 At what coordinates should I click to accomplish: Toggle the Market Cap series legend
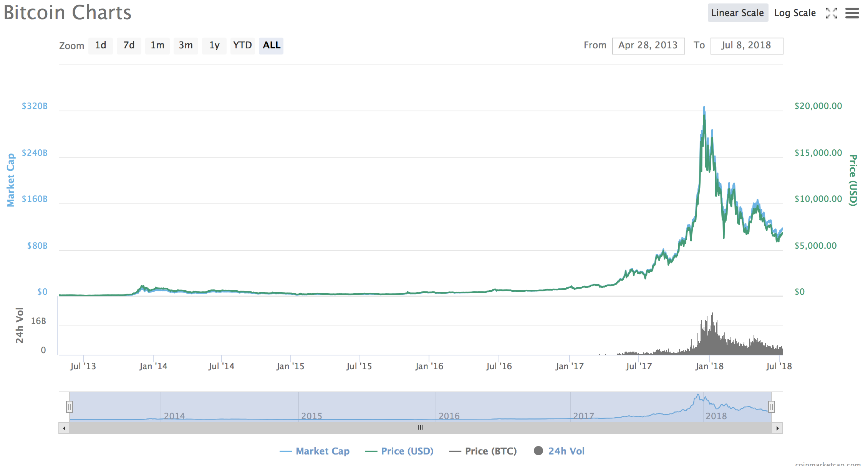pyautogui.click(x=315, y=451)
